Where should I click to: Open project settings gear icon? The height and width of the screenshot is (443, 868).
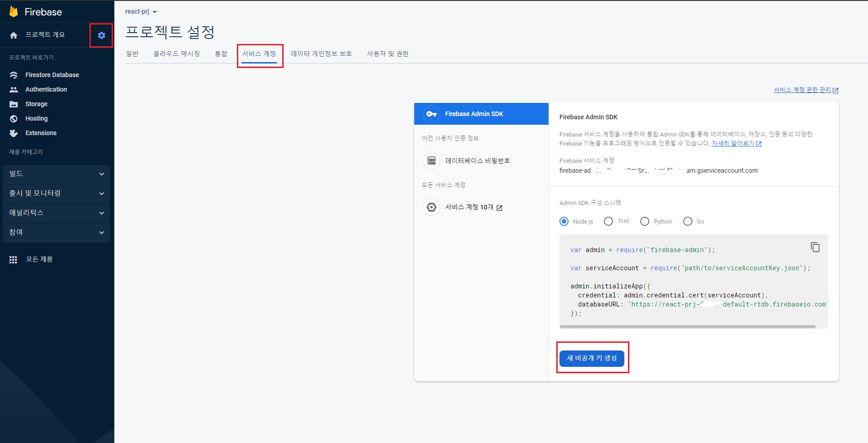pos(102,35)
